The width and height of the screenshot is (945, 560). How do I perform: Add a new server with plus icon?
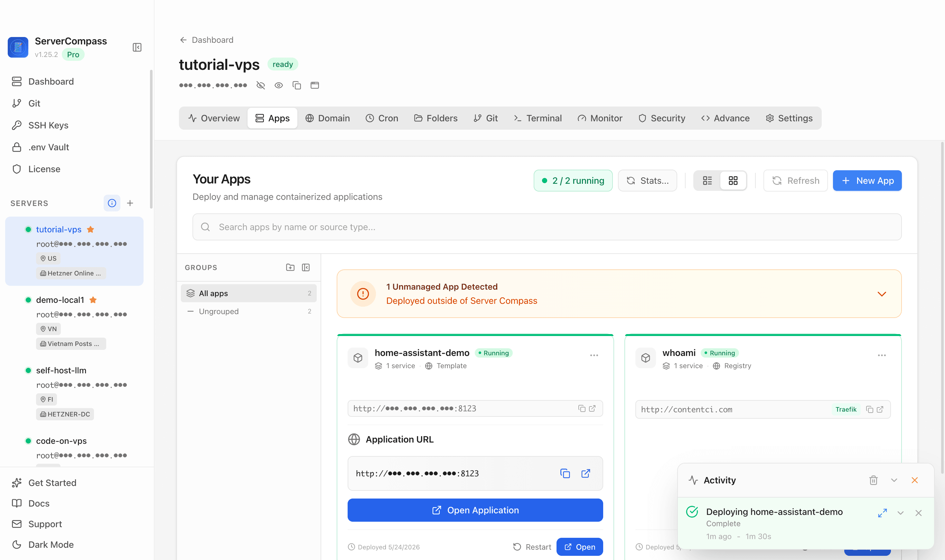click(x=130, y=203)
